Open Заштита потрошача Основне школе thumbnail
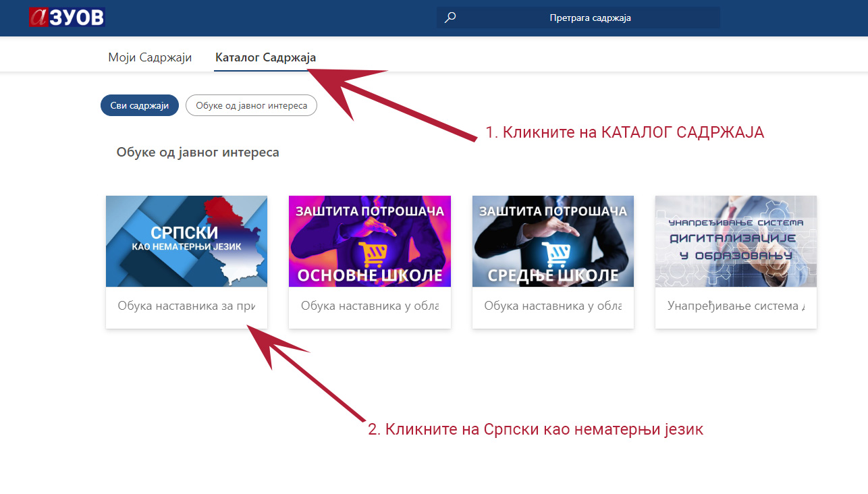This screenshot has width=868, height=494. pos(370,241)
